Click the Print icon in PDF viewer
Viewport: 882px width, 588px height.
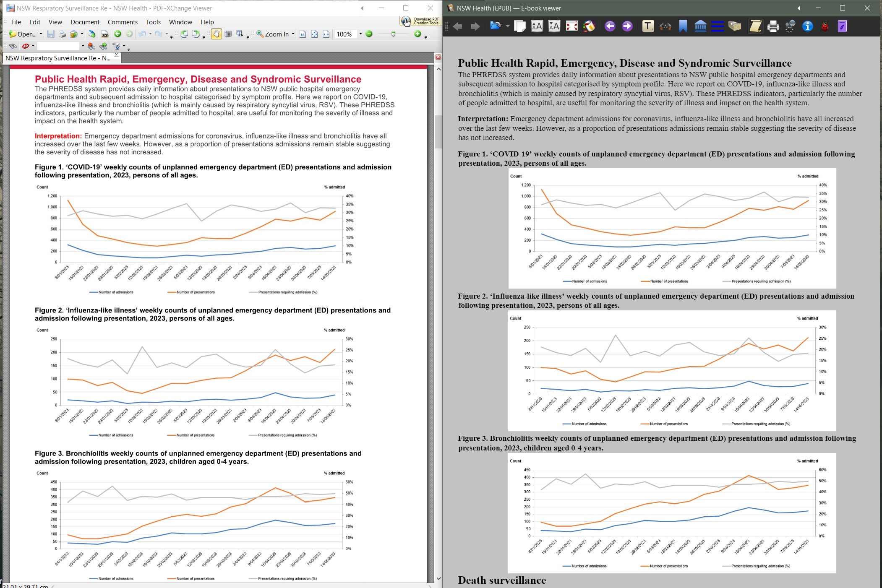pos(62,34)
